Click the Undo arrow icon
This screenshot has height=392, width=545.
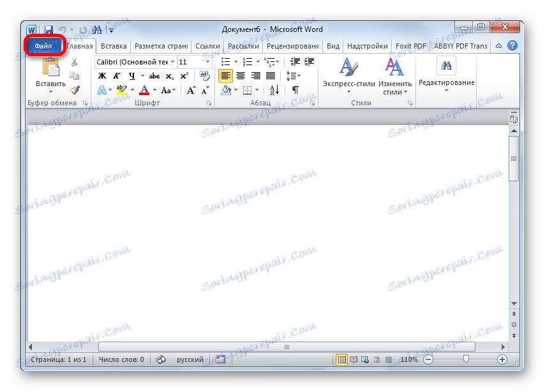(x=62, y=30)
